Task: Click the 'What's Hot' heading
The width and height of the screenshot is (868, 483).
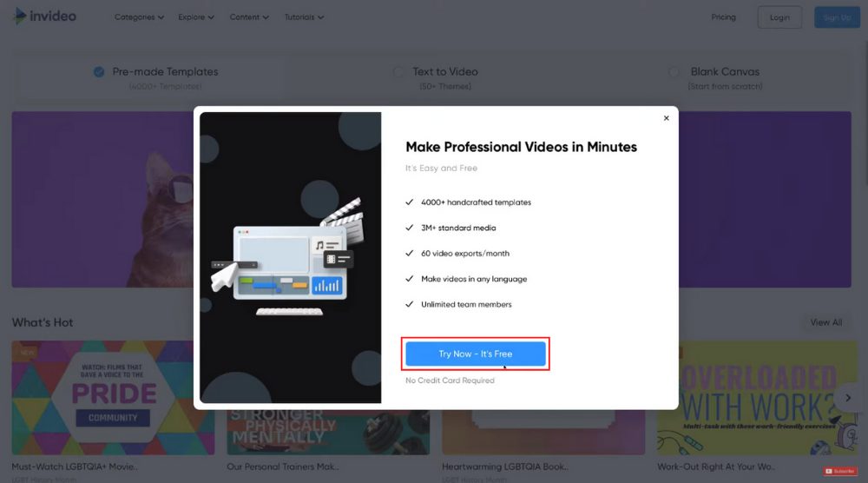Action: 43,322
